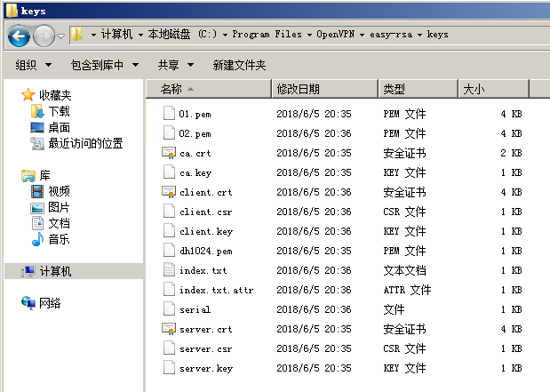Sort by the 类型 column header
The width and height of the screenshot is (550, 392).
pyautogui.click(x=418, y=89)
